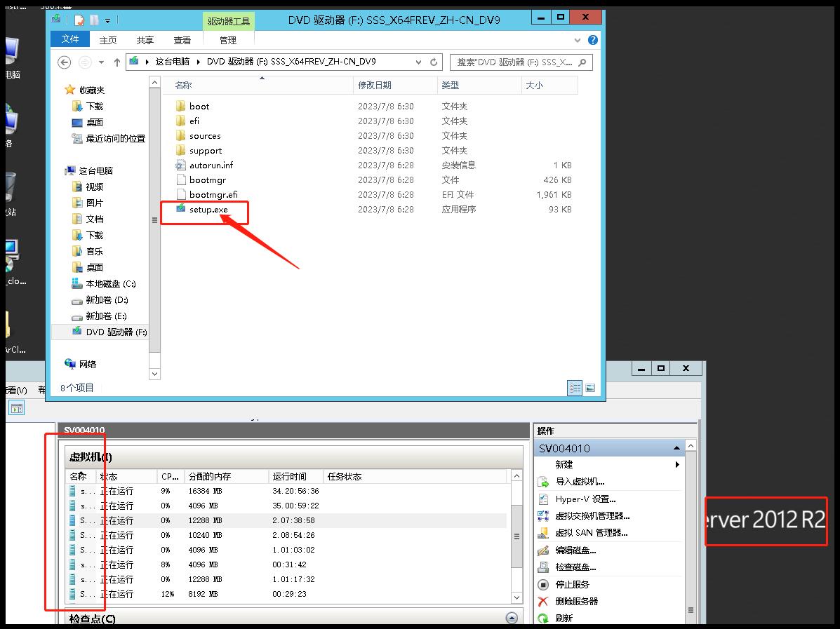Viewport: 840px width, 629px height.
Task: Sort virtual machines by 分配的内存 column
Action: [227, 476]
